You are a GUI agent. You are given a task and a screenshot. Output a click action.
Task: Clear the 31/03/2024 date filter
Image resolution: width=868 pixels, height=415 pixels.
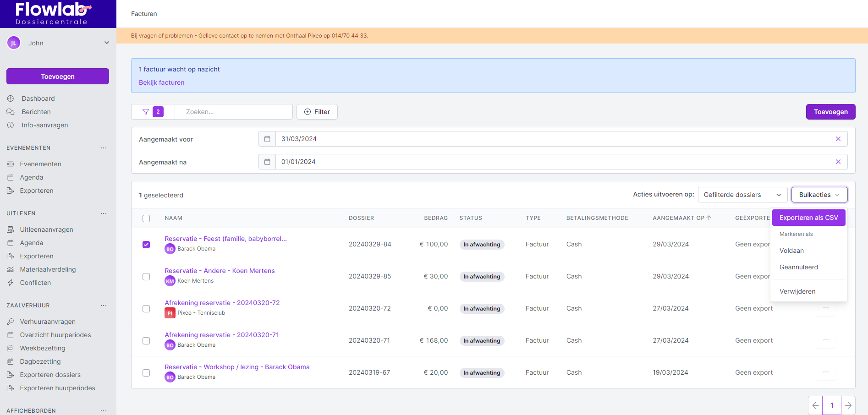coord(838,139)
